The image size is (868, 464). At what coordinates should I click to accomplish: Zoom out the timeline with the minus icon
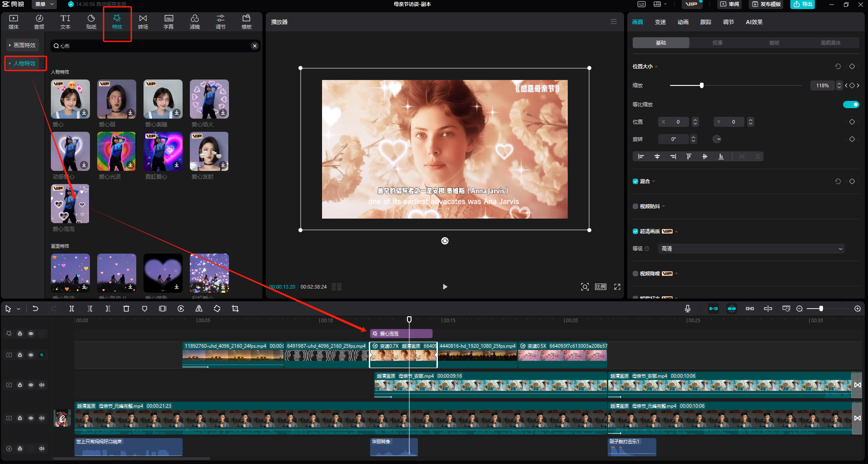pos(799,309)
